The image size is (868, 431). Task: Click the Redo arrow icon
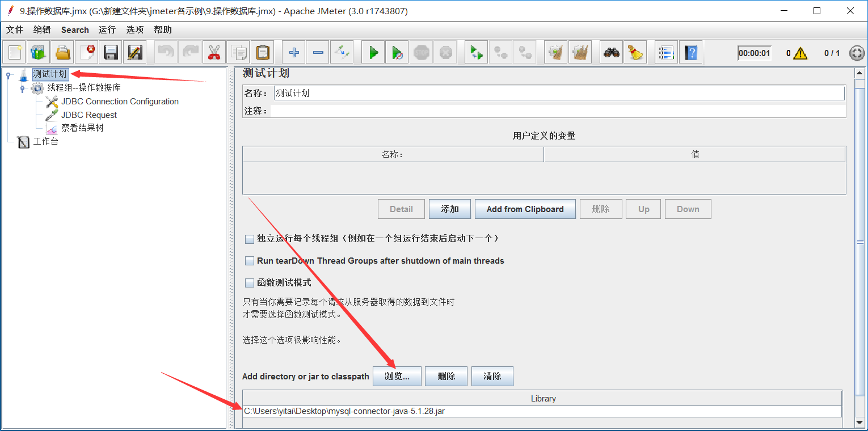[190, 53]
